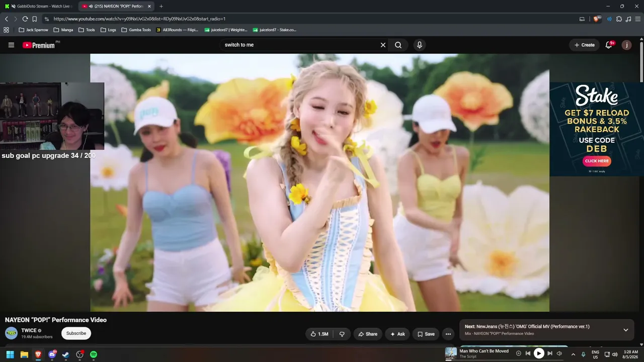This screenshot has height=362, width=644.
Task: Open the Tools bookmarks folder
Action: pyautogui.click(x=87, y=30)
